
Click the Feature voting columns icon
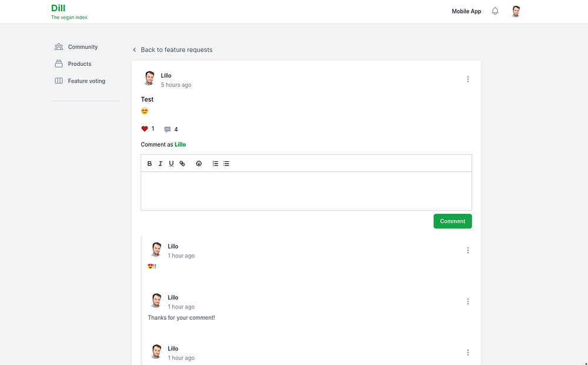59,81
